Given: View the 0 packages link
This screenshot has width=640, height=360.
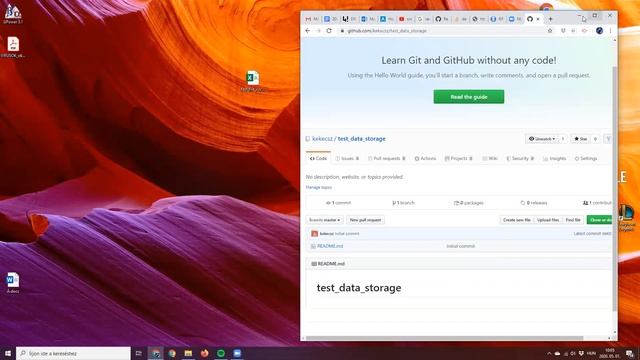Looking at the screenshot, I should 469,203.
